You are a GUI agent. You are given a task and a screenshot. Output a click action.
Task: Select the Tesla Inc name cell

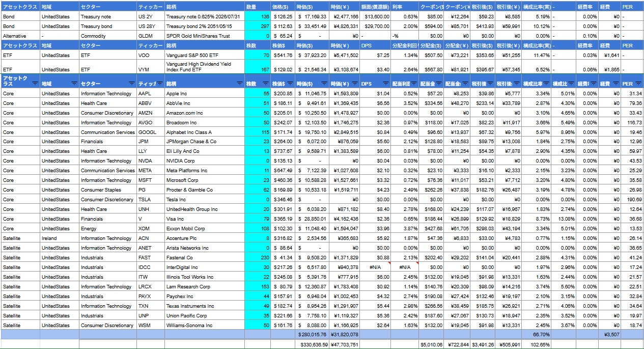point(205,200)
